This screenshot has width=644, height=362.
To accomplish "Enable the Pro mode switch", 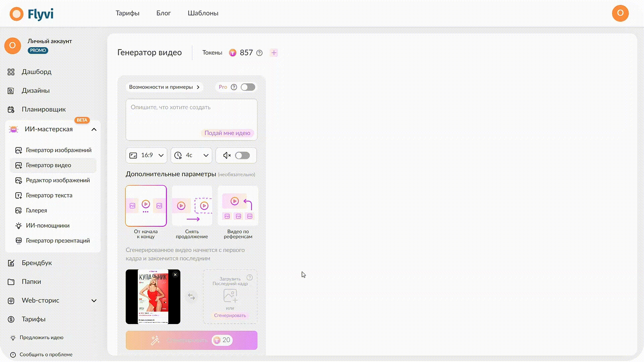I will pos(248,87).
